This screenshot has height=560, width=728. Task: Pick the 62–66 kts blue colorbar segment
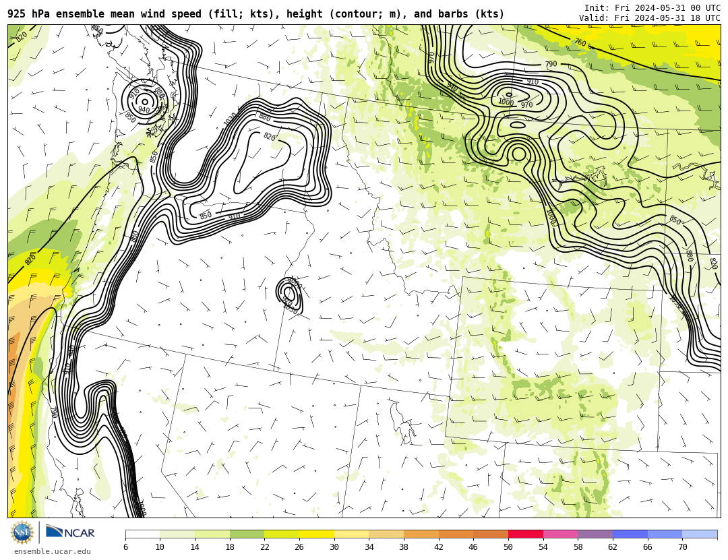point(630,534)
